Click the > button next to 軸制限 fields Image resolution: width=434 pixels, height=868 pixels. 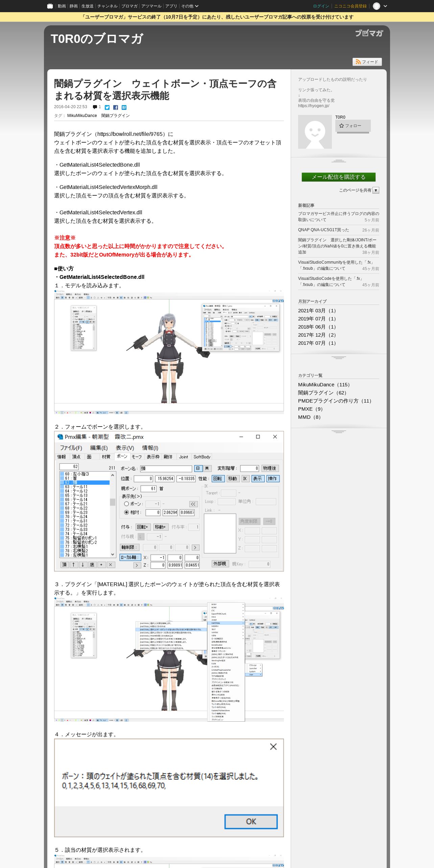(195, 548)
